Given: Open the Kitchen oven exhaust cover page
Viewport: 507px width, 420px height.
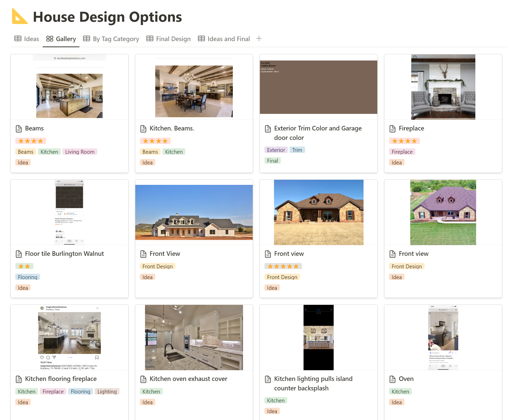Looking at the screenshot, I should (x=188, y=379).
